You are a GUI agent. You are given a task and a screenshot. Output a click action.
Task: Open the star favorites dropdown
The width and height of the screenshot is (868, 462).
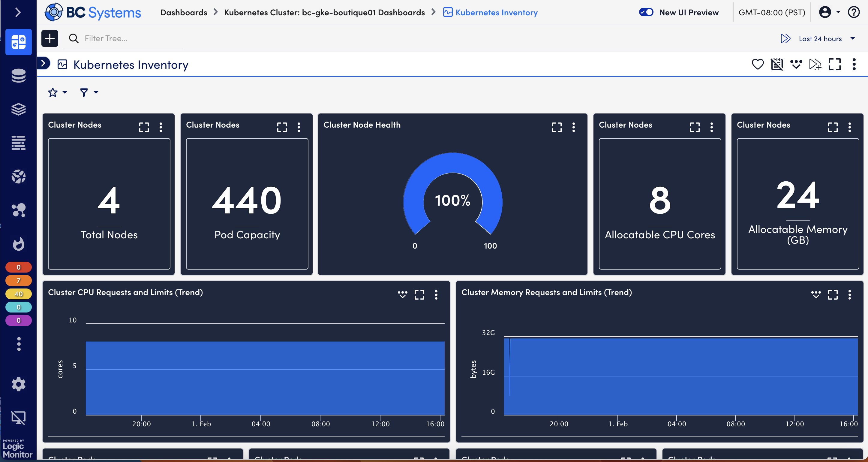[57, 92]
